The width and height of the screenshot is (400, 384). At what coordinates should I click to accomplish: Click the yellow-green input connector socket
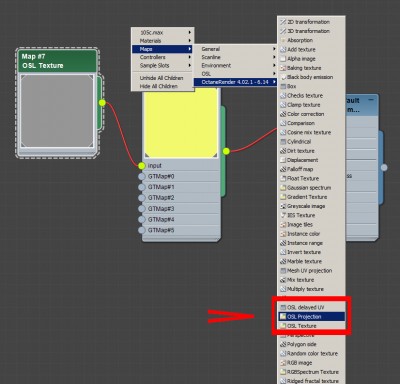coord(142,166)
